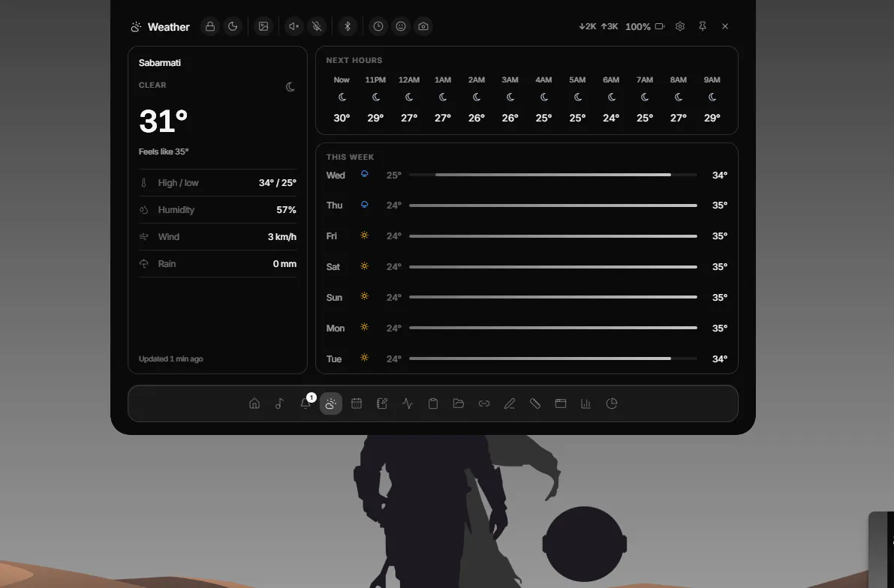The height and width of the screenshot is (588, 894).
Task: Open the bar chart icon in the dock
Action: [586, 403]
